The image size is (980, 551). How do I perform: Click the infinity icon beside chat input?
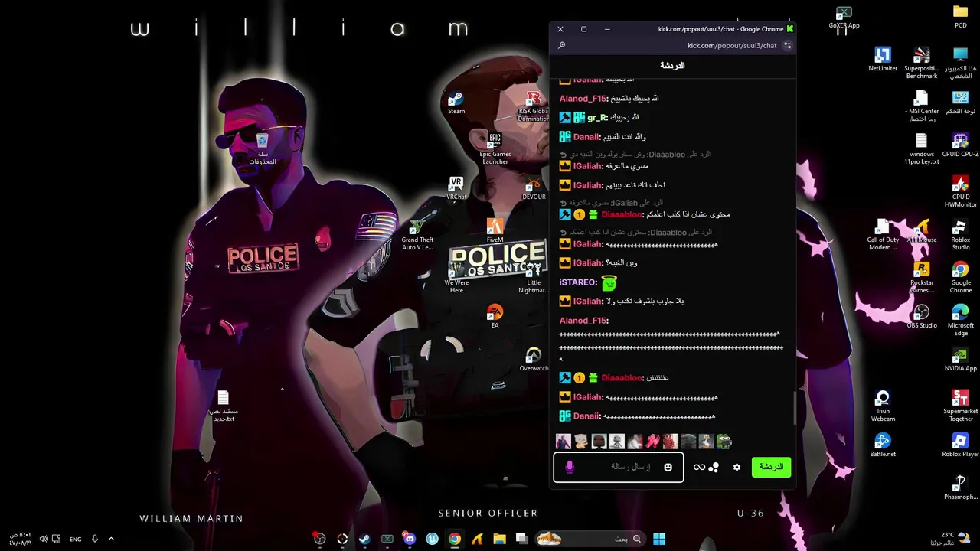pyautogui.click(x=699, y=467)
